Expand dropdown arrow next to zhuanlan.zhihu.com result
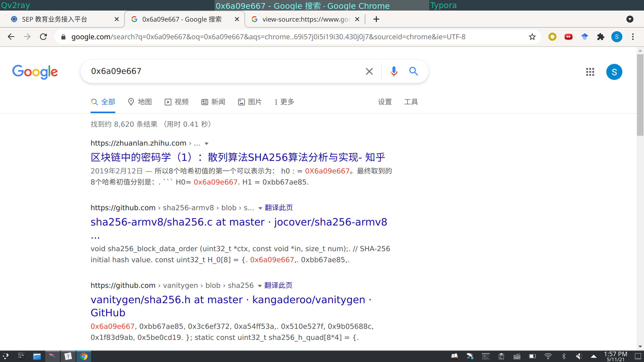 [x=206, y=143]
